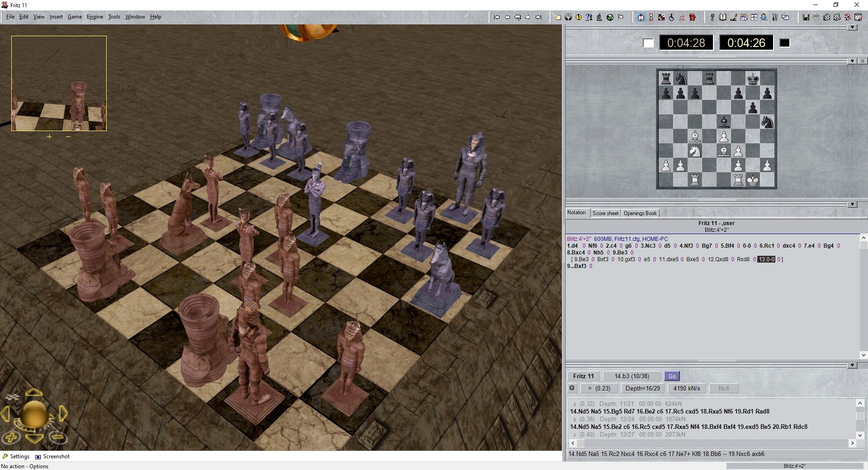Click the microscope analysis icon
Image resolution: width=868 pixels, height=470 pixels.
(599, 17)
